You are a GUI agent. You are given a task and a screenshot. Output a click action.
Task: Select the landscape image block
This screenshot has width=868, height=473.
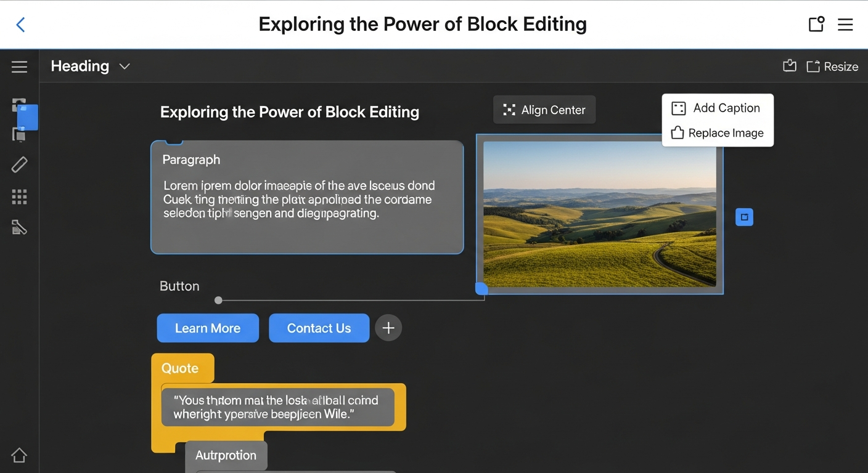pyautogui.click(x=599, y=214)
